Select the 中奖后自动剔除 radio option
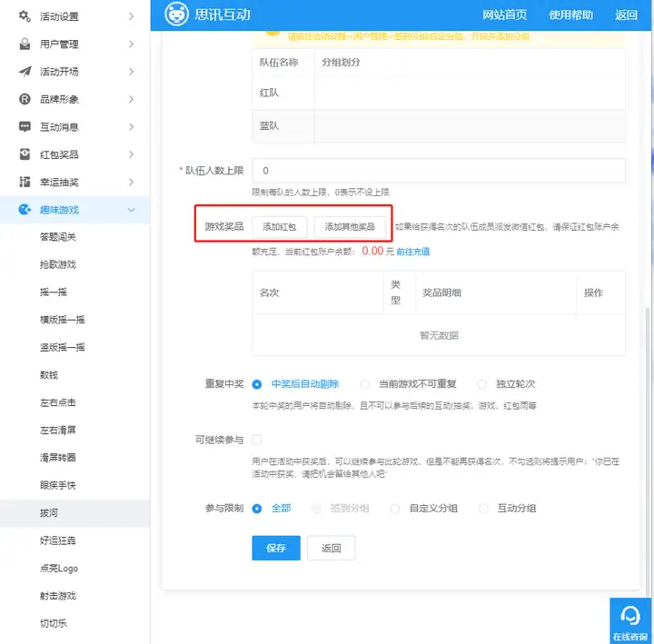 257,384
